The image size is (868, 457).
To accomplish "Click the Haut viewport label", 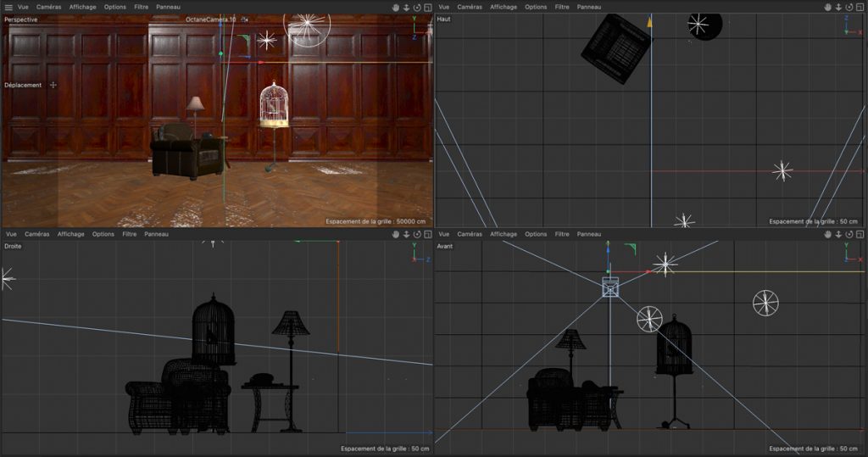I will (x=444, y=19).
